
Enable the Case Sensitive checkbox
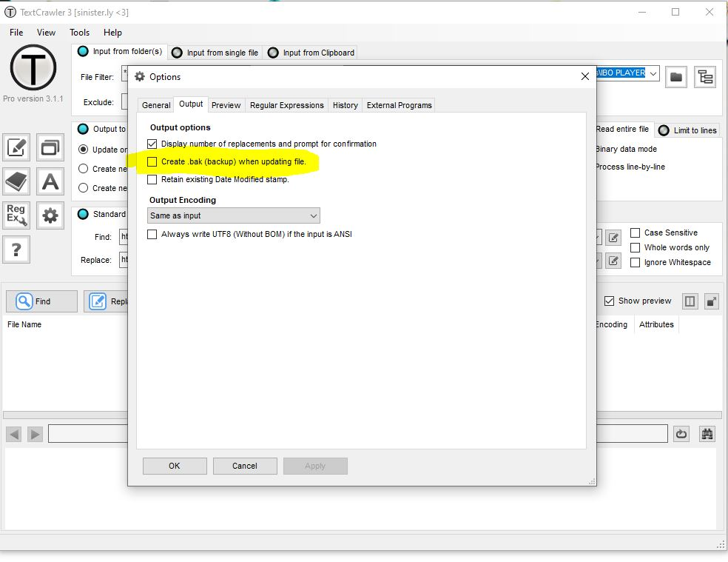pyautogui.click(x=635, y=233)
